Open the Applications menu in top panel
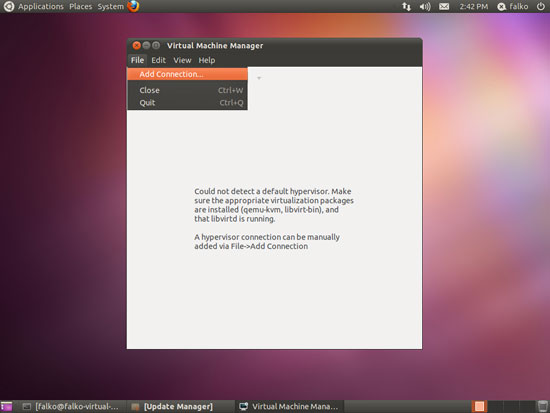 [x=41, y=6]
